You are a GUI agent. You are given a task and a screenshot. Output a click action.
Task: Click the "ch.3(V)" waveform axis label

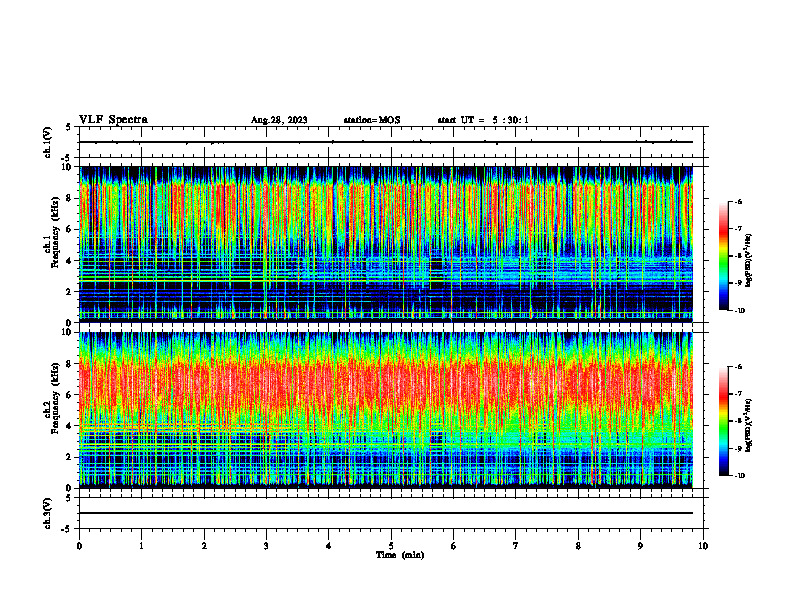(x=47, y=513)
